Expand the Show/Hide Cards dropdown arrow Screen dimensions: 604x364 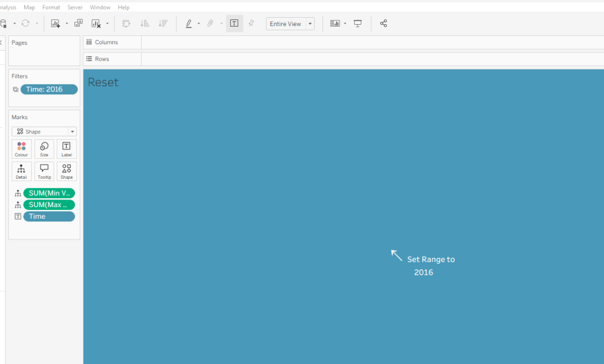[x=345, y=24]
